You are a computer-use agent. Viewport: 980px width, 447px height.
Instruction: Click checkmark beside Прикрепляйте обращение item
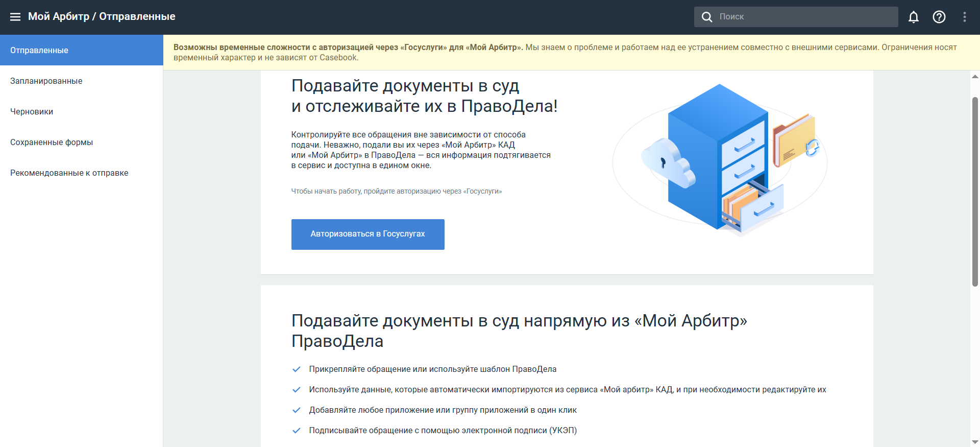click(x=296, y=369)
